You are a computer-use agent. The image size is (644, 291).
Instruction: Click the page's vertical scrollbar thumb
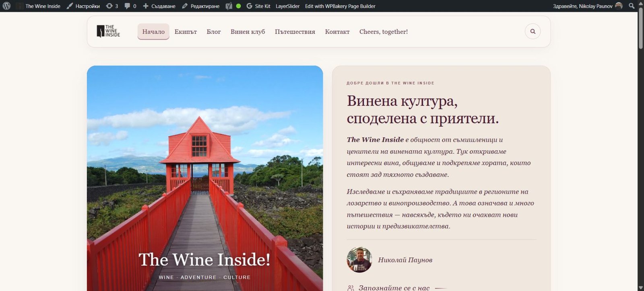[x=640, y=28]
